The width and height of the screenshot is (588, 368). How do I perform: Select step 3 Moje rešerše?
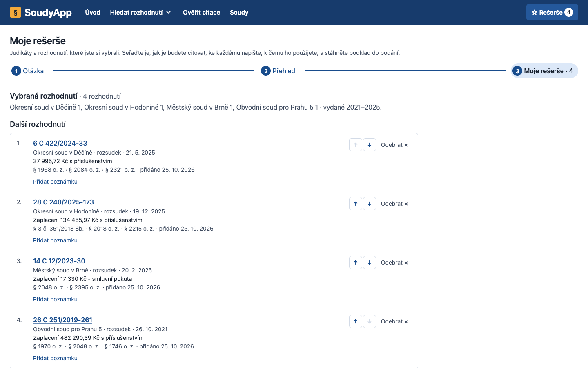tap(544, 71)
